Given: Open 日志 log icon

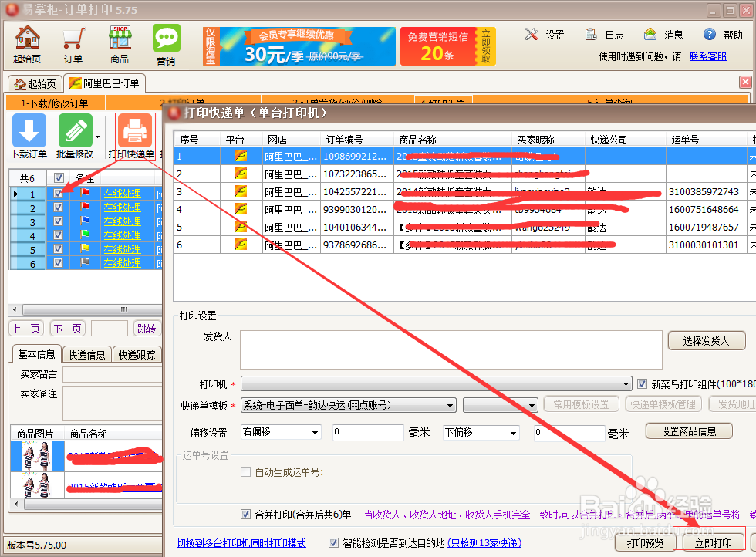Looking at the screenshot, I should tap(591, 34).
